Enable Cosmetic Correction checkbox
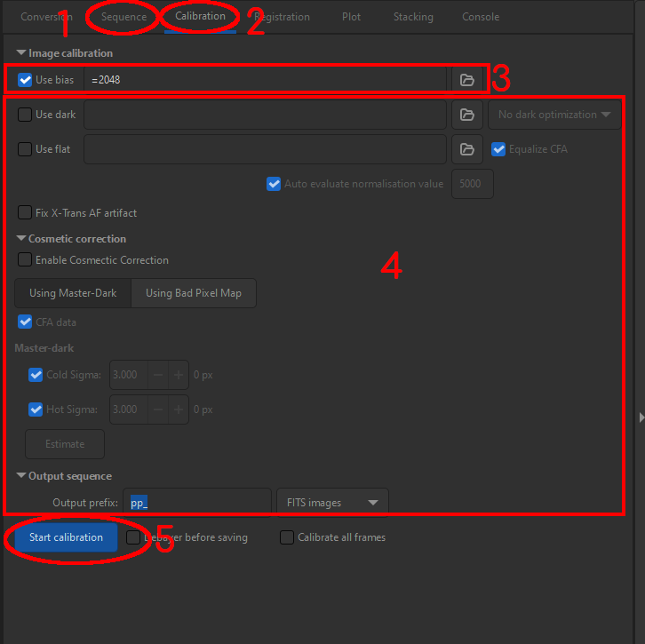 coord(25,260)
